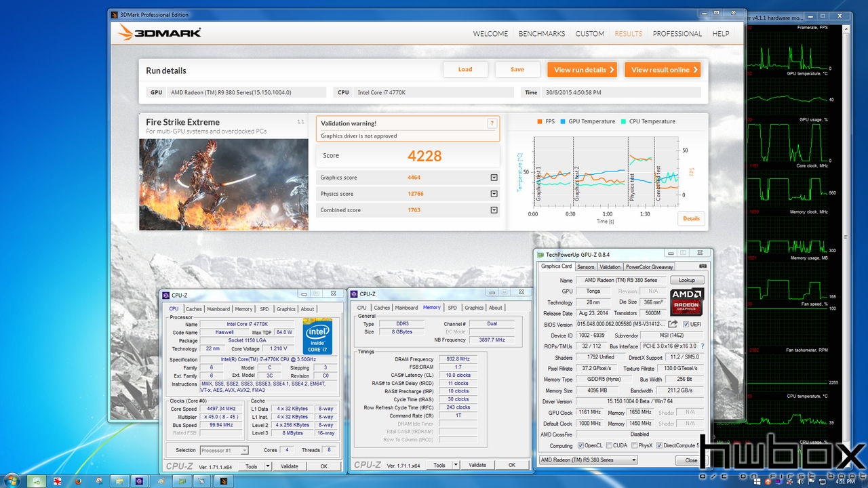This screenshot has width=868, height=488.
Task: Open PROFESSIONAL section in 3DMark
Action: [677, 34]
